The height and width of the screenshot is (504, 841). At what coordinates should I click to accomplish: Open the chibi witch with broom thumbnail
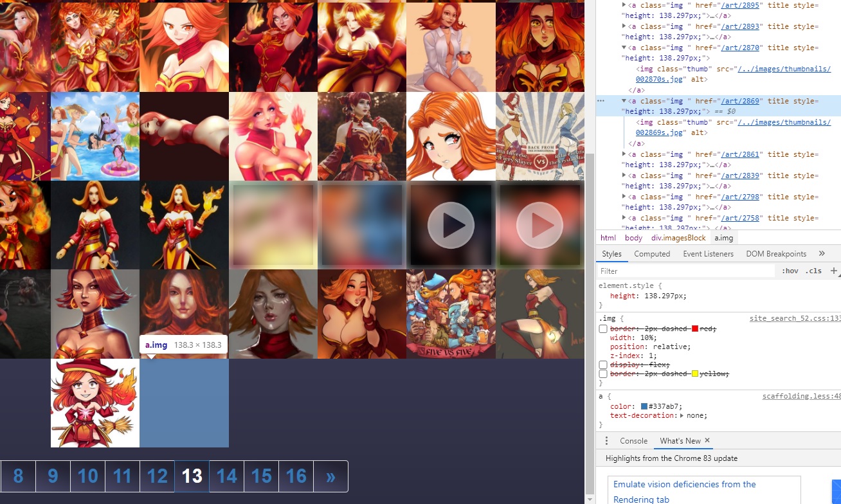pyautogui.click(x=95, y=402)
